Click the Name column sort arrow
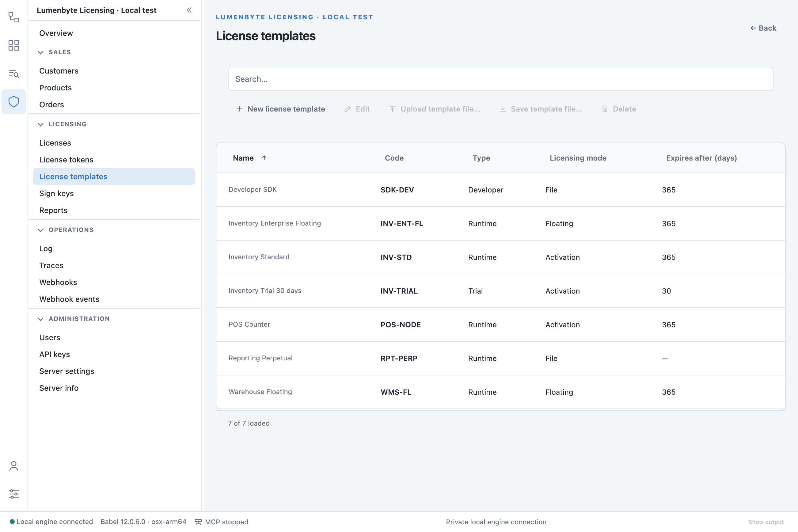 coord(264,158)
